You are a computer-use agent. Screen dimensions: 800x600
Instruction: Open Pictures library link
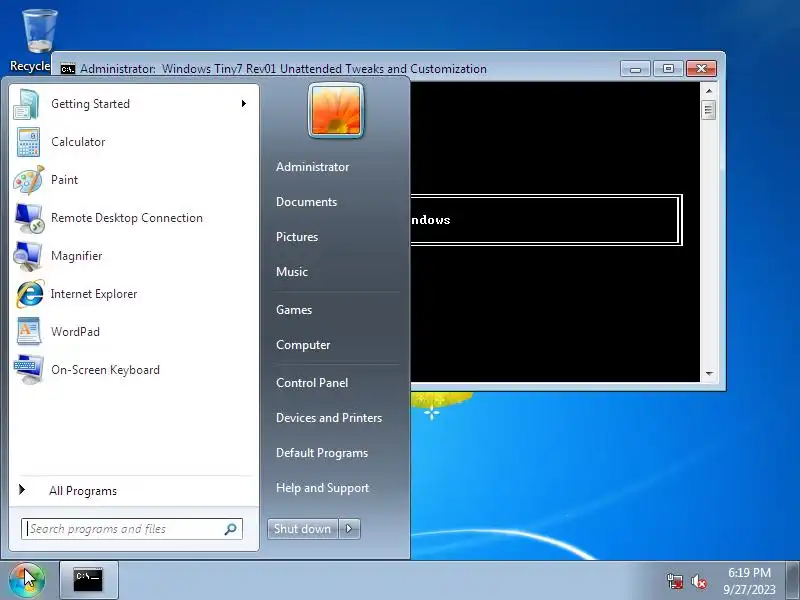[296, 237]
